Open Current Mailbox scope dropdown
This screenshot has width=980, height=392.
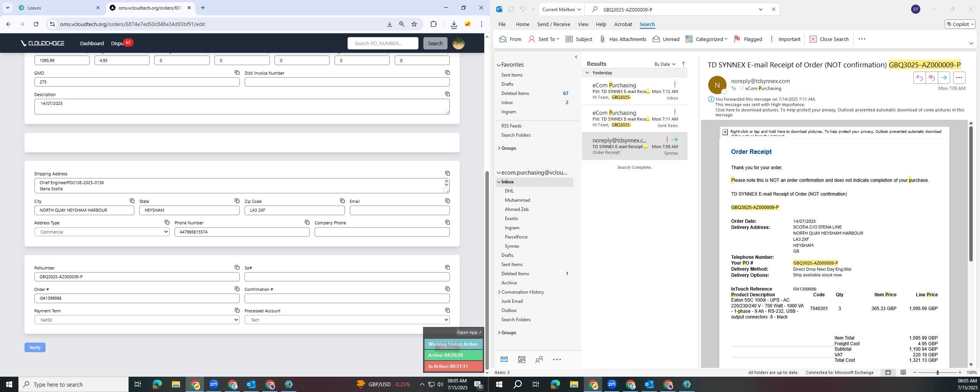click(x=561, y=10)
